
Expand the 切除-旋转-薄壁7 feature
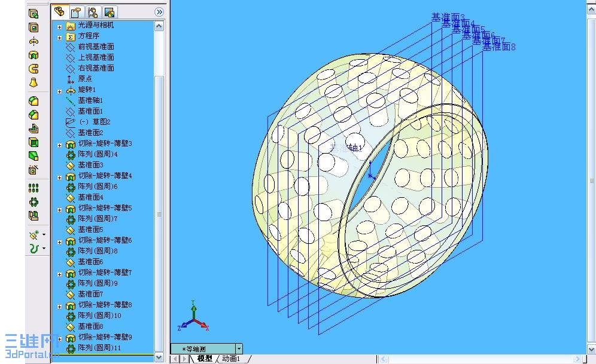click(x=59, y=274)
